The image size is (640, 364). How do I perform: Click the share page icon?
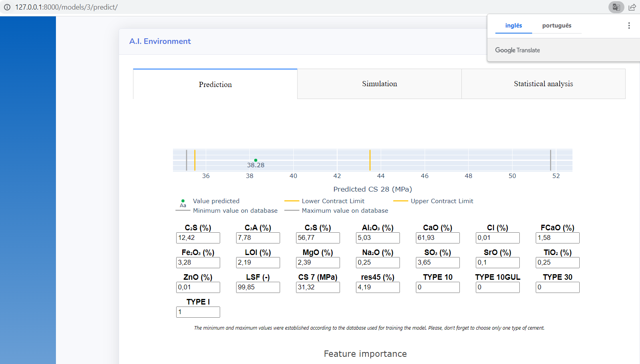(x=632, y=7)
